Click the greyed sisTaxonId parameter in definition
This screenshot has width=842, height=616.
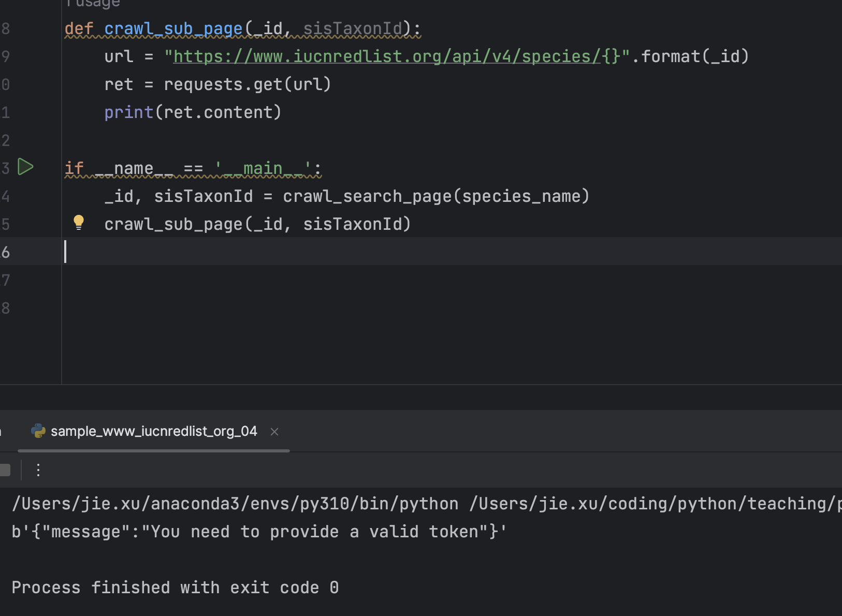pyautogui.click(x=352, y=28)
